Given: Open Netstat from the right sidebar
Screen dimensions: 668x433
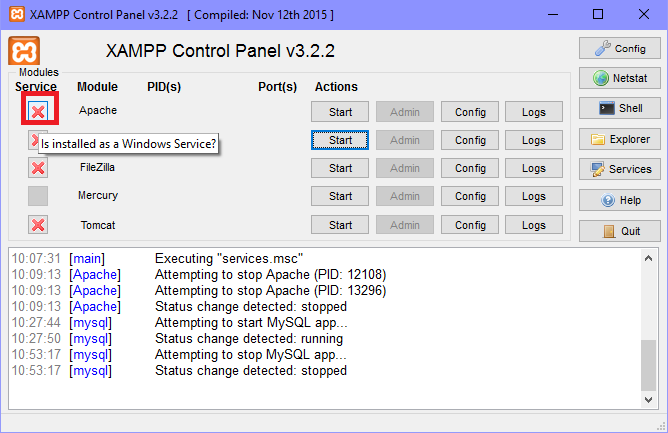Looking at the screenshot, I should 619,78.
